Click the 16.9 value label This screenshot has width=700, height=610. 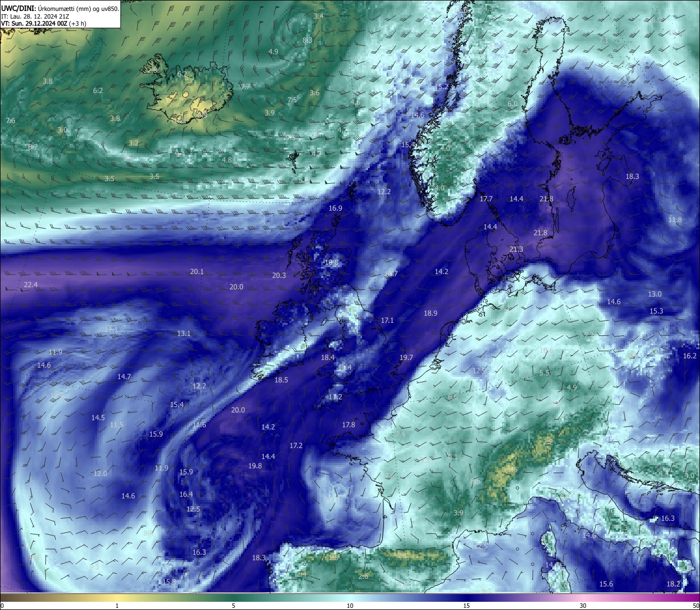point(335,208)
